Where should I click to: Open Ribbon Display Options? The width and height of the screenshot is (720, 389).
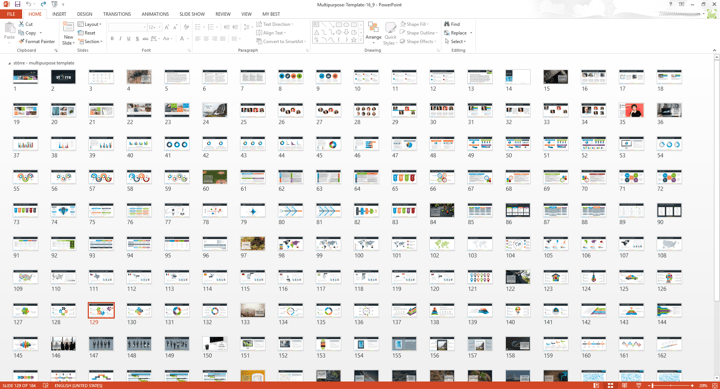(681, 4)
